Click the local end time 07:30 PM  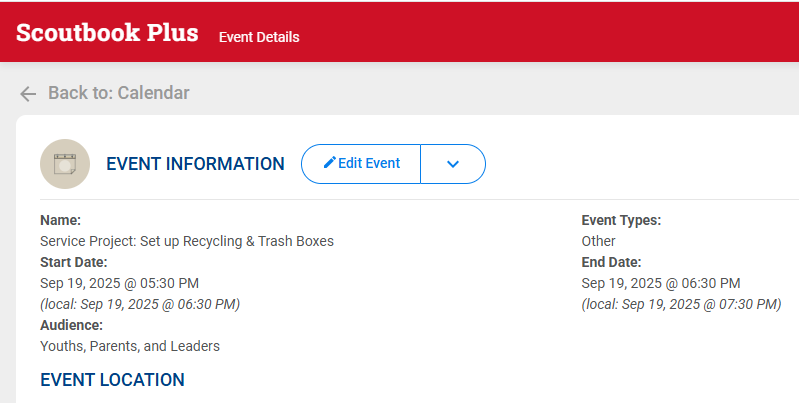[681, 304]
